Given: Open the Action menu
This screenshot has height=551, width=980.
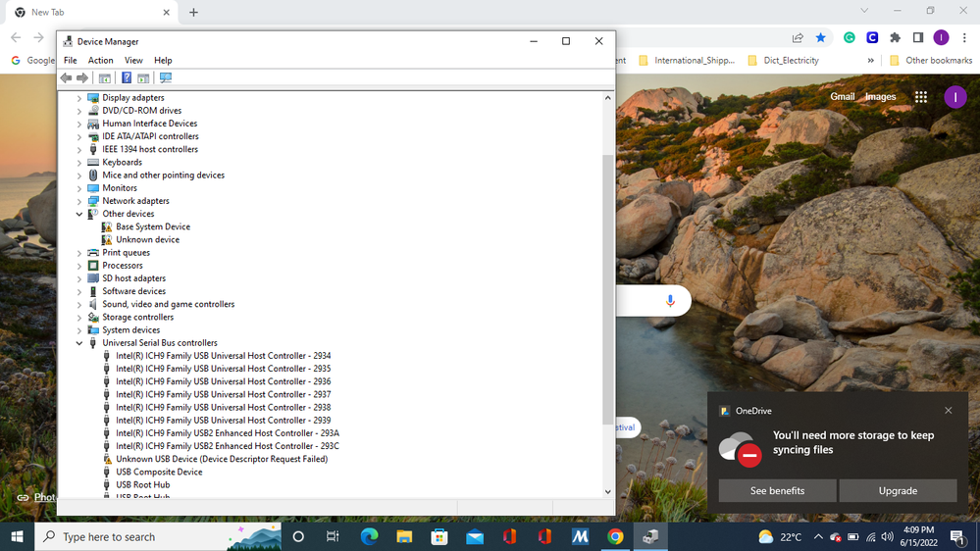Looking at the screenshot, I should (100, 61).
